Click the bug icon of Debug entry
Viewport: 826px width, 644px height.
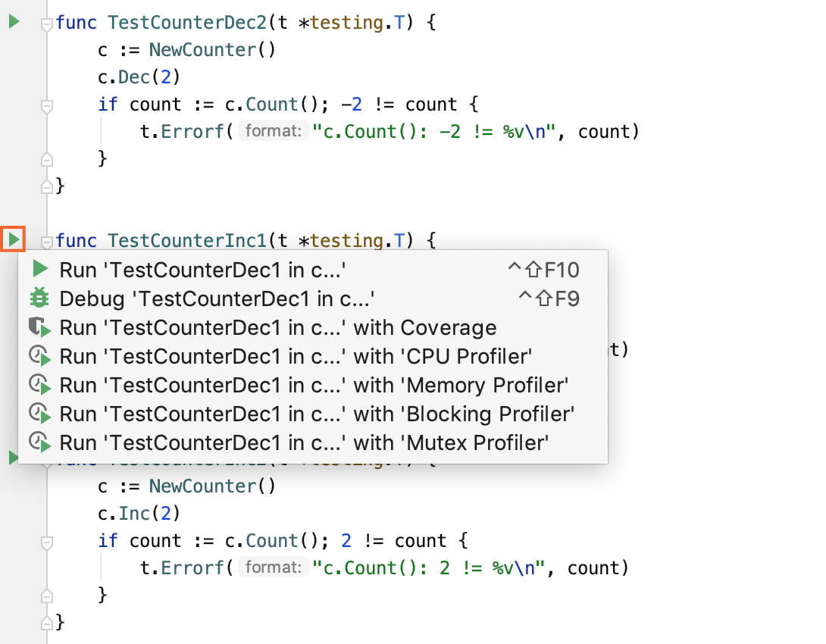(39, 298)
